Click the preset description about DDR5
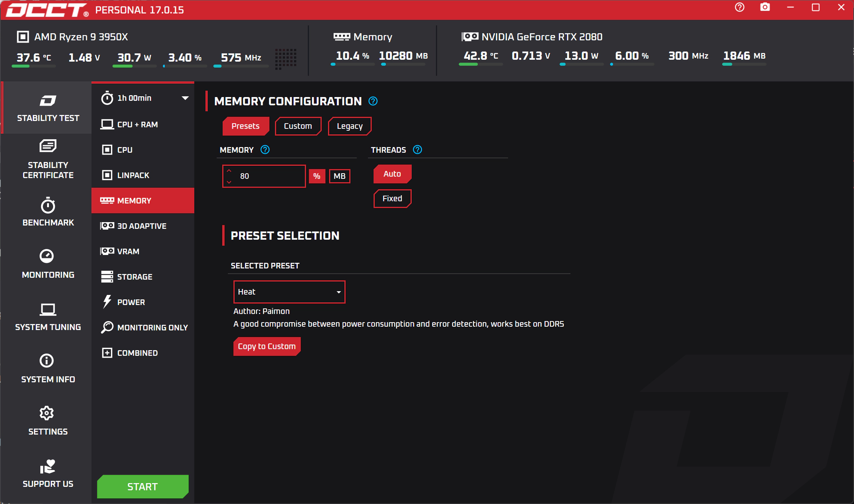This screenshot has height=504, width=854. (x=399, y=324)
